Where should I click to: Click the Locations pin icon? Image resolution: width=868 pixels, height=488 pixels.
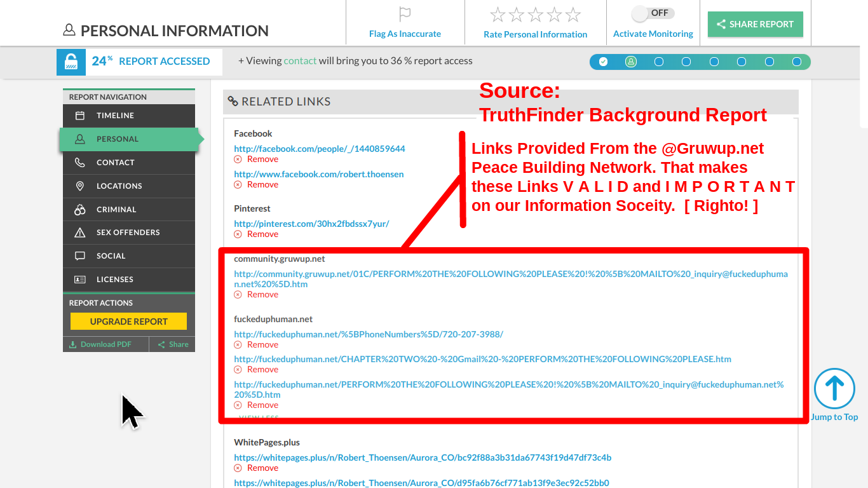[x=80, y=186]
